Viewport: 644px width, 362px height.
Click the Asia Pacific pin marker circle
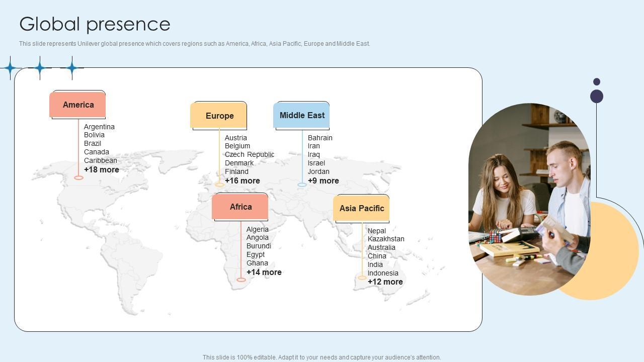[x=362, y=278]
